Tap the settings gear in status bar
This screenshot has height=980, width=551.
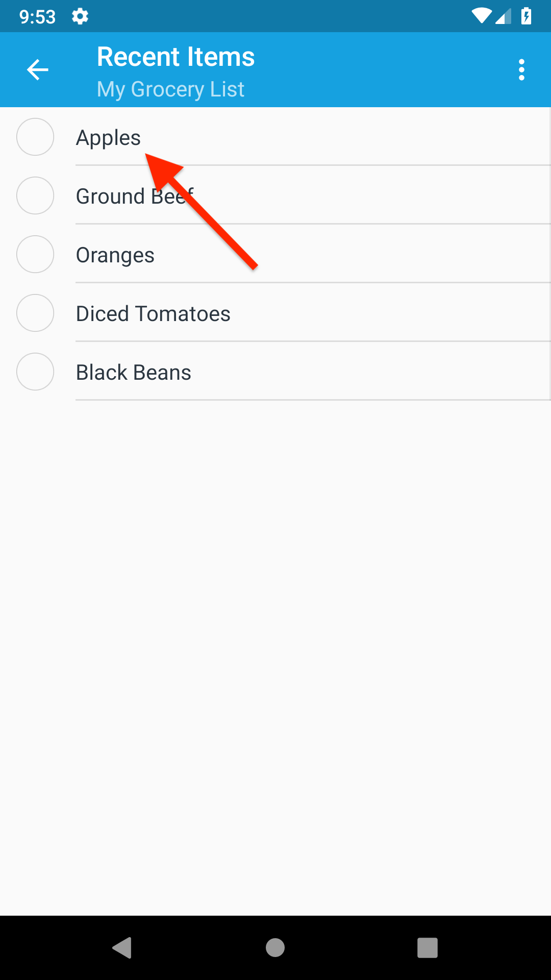point(80,17)
